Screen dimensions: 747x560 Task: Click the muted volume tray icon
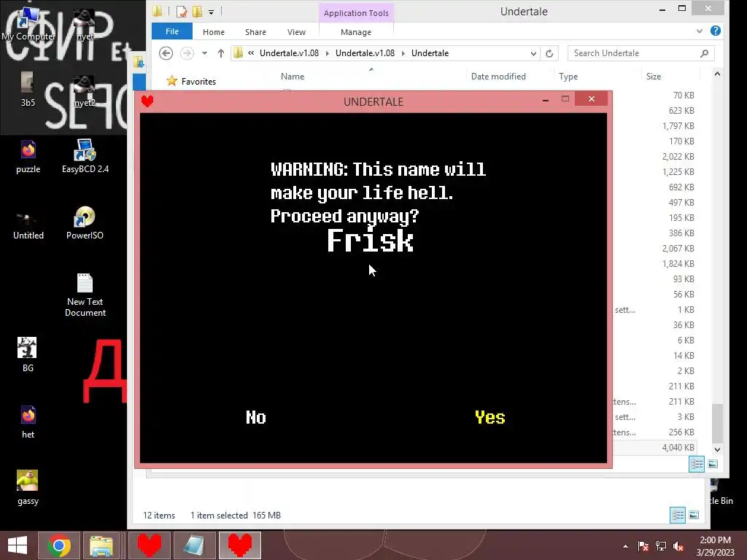[x=678, y=546]
